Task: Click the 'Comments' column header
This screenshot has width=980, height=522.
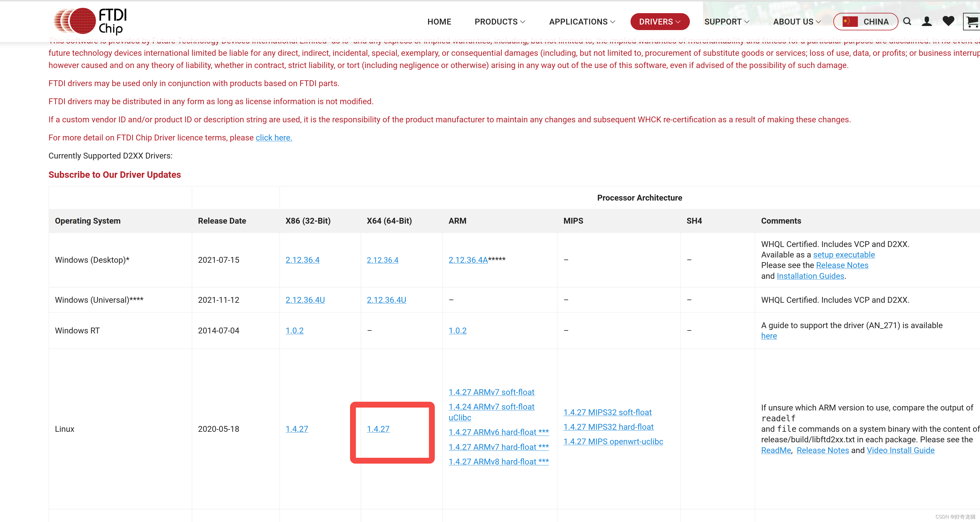Action: coord(781,221)
